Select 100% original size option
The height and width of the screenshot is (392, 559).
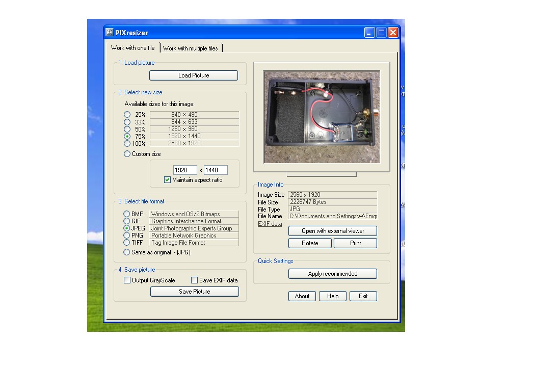click(x=127, y=143)
